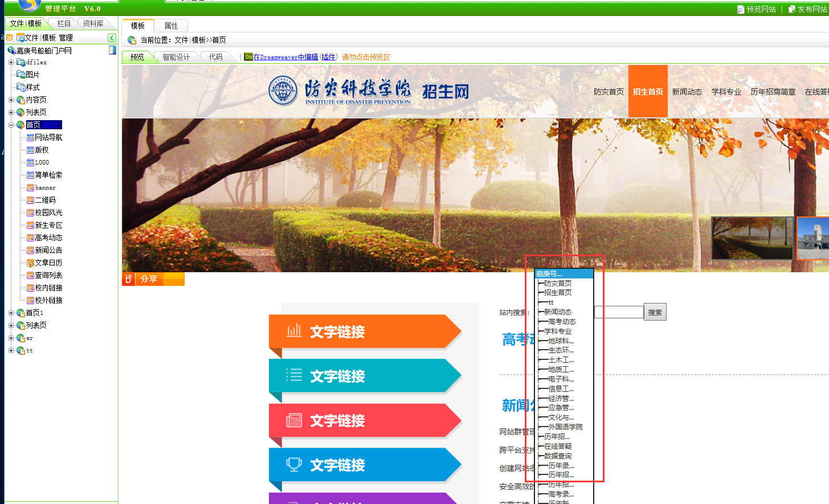This screenshot has height=504, width=829.
Task: Click the LOGO block icon
Action: tap(30, 162)
